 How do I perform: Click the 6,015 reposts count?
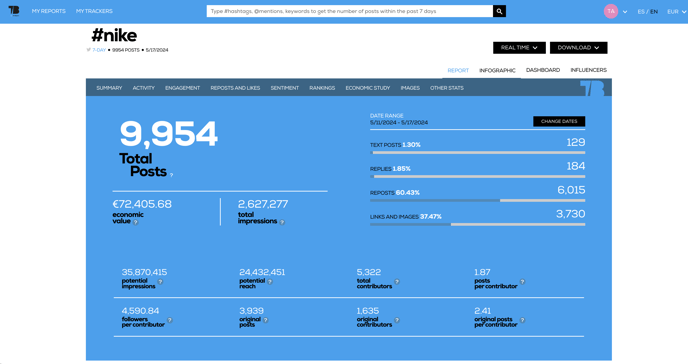tap(571, 190)
